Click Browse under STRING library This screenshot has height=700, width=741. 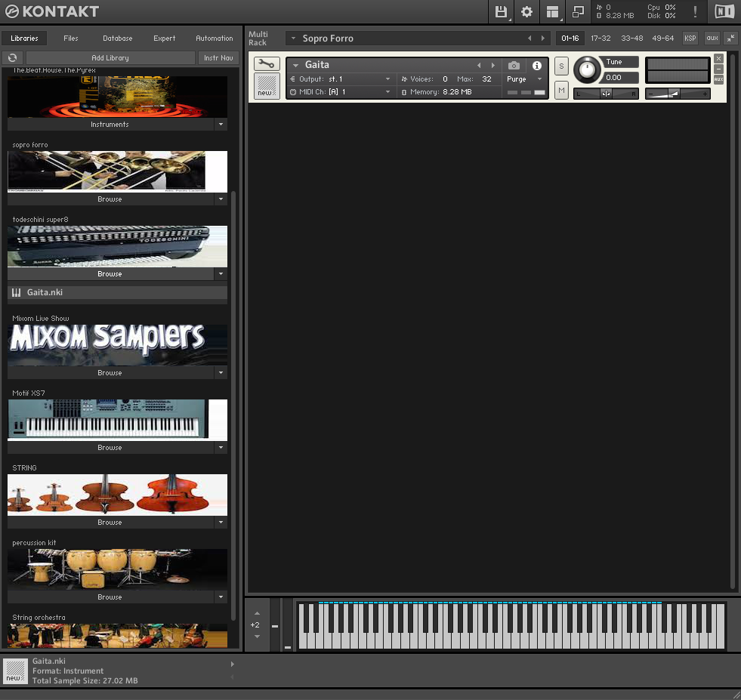point(110,523)
